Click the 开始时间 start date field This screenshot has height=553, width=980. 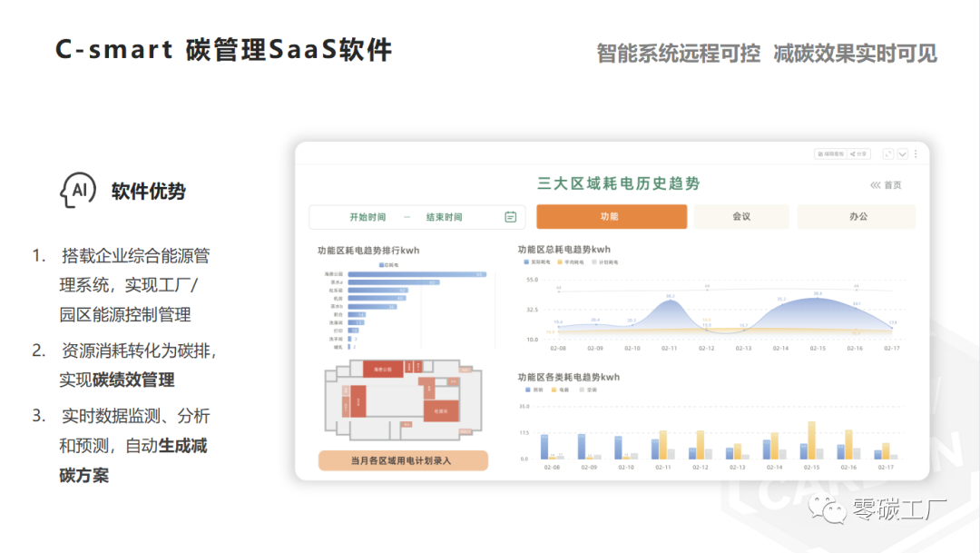coord(367,217)
